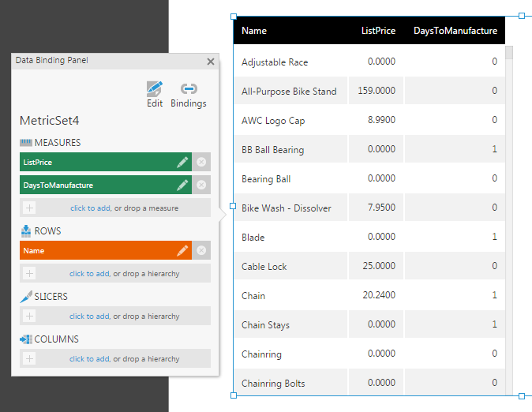This screenshot has height=412, width=532.
Task: Click the MEASURES section icon
Action: (x=26, y=143)
